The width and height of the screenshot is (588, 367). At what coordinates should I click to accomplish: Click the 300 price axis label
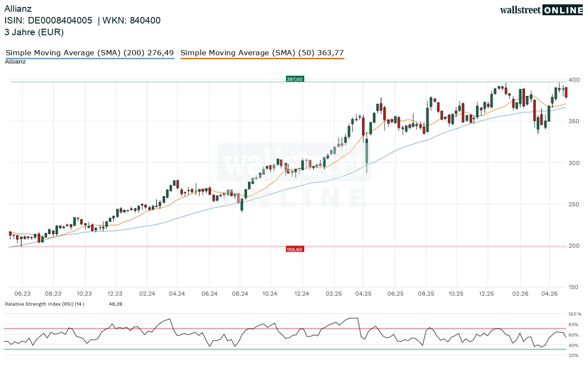(574, 163)
